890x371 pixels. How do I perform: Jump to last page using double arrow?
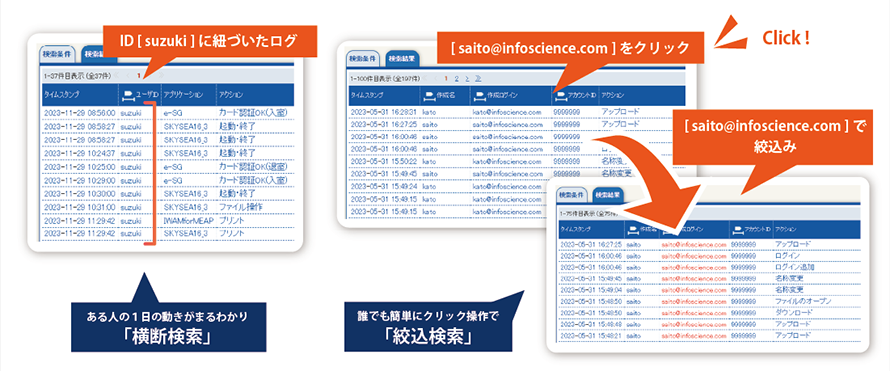pos(478,79)
